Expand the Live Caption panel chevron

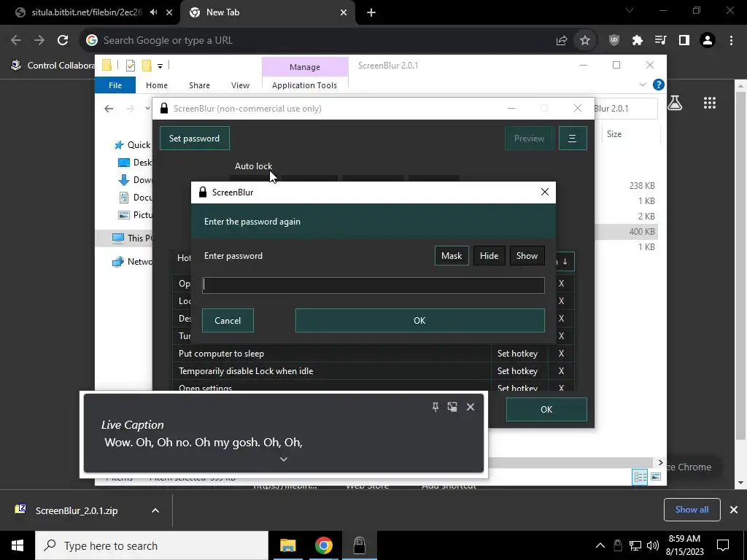pos(284,459)
